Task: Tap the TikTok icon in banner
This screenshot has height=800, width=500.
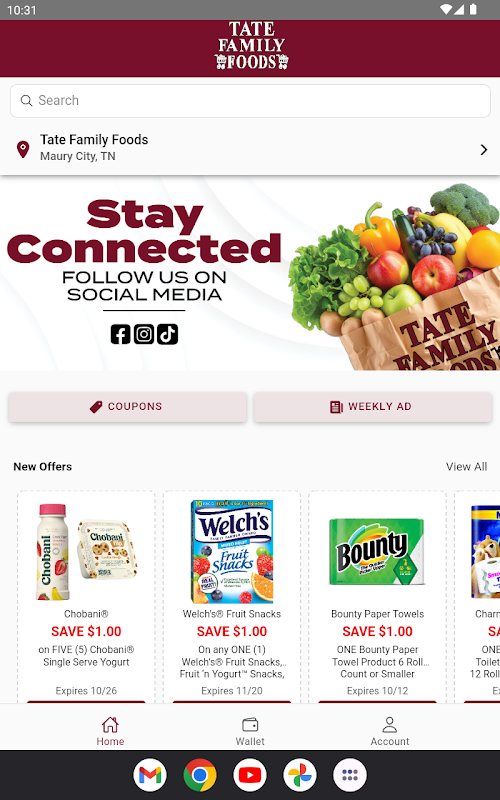Action: coord(167,334)
